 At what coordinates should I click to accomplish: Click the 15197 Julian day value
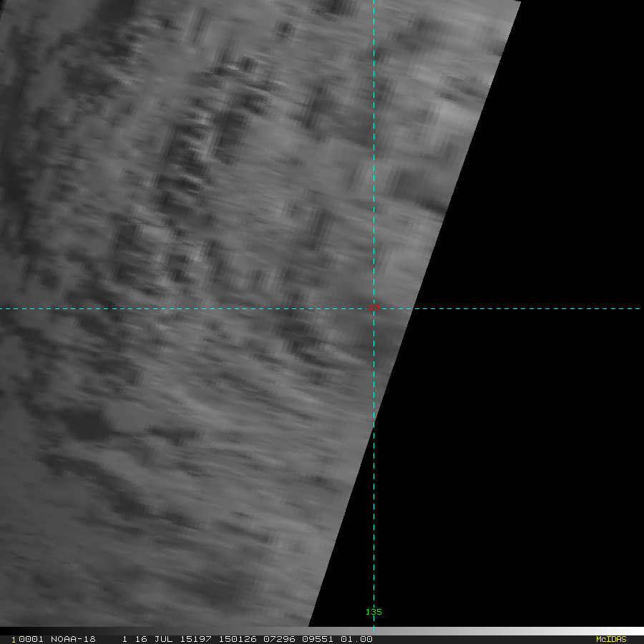(x=195, y=639)
